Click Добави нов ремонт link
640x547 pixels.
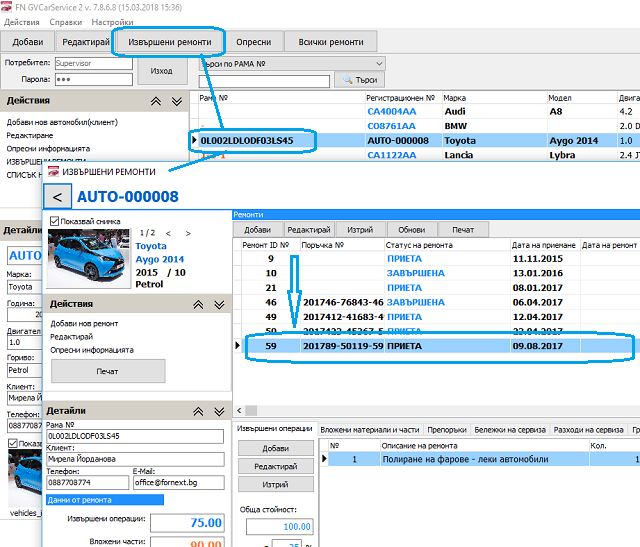(x=84, y=324)
